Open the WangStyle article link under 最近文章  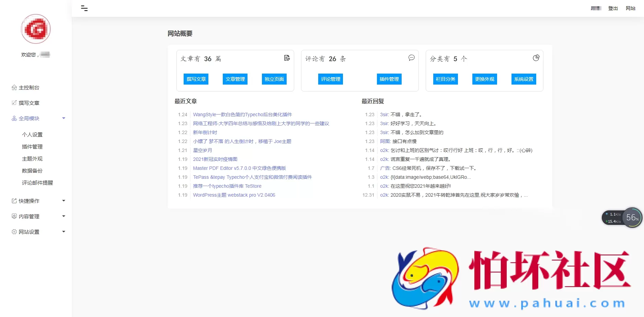[x=242, y=114]
